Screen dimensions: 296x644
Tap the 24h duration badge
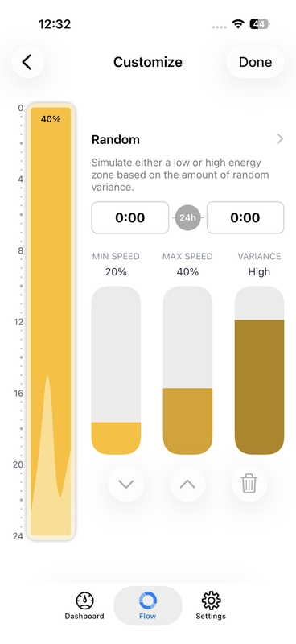(x=187, y=217)
